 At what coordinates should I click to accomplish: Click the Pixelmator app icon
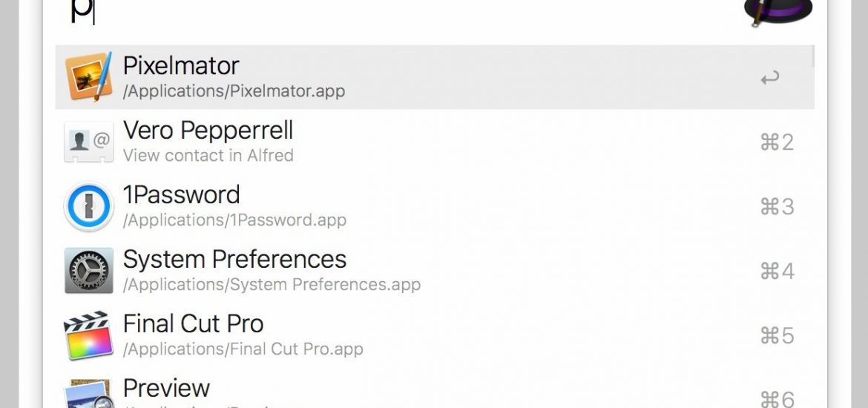88,77
